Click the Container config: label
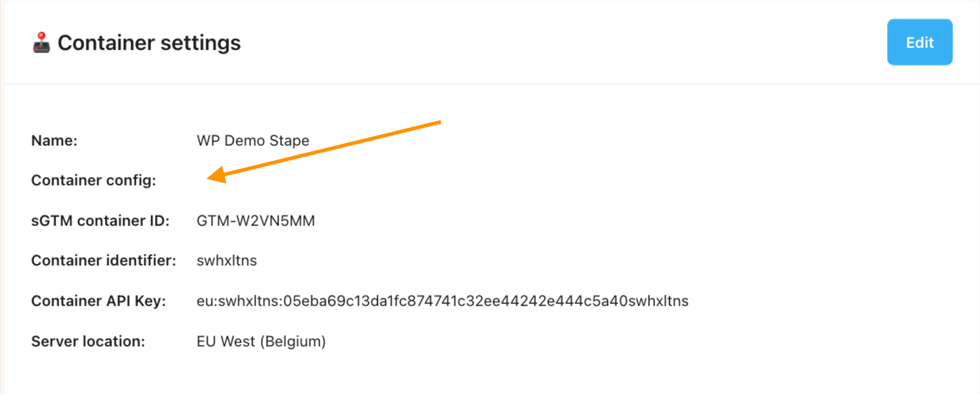The width and height of the screenshot is (980, 395). (93, 180)
